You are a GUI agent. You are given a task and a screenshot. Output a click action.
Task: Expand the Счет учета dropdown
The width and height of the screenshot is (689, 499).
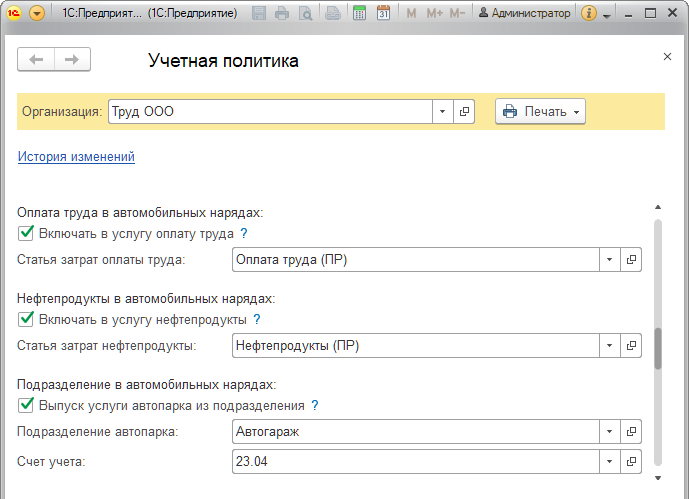pos(609,462)
